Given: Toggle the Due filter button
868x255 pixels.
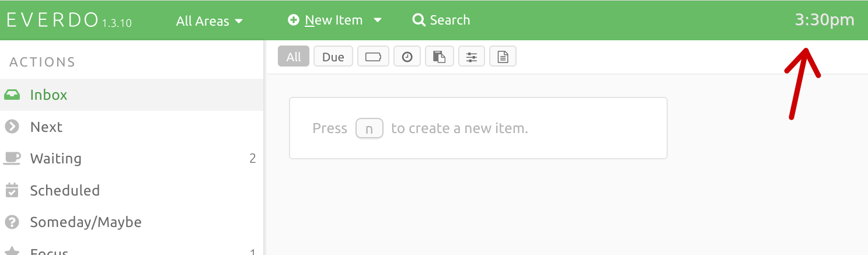Looking at the screenshot, I should tap(333, 57).
